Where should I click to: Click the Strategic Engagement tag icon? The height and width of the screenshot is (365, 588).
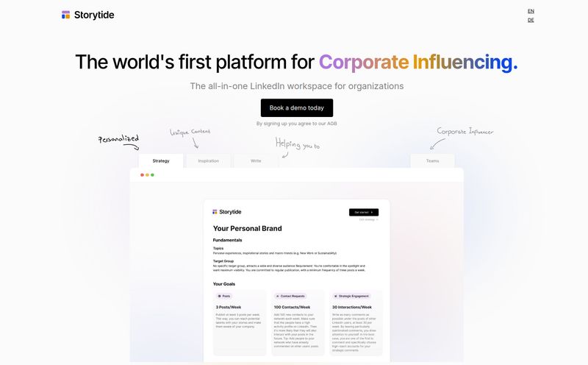point(336,296)
